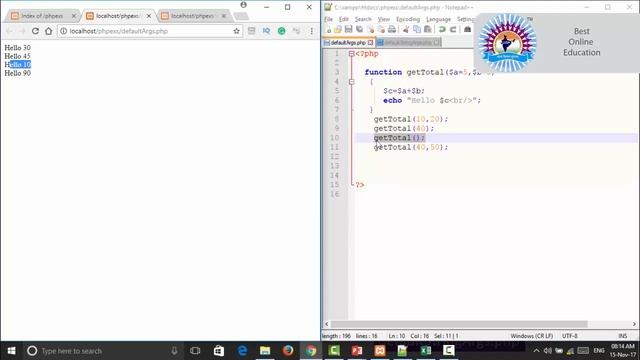
Task: Click Open file icon in Notepad++ toolbar
Action: tap(338, 29)
